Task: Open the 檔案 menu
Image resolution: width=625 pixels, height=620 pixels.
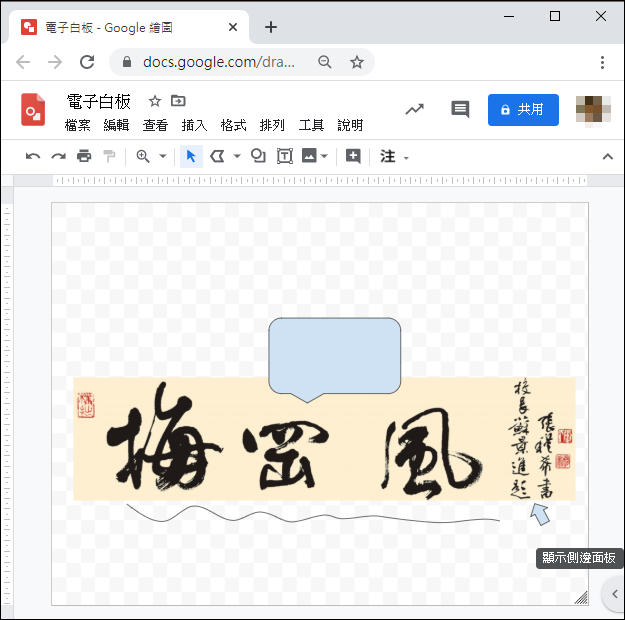Action: 78,125
